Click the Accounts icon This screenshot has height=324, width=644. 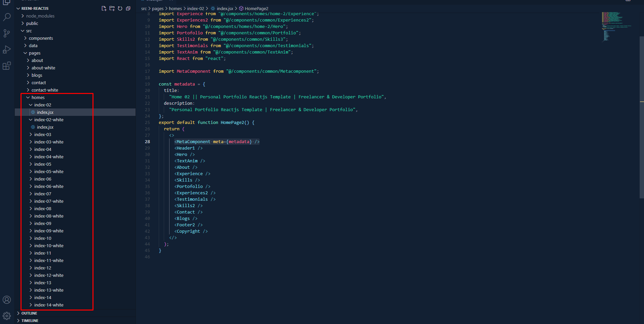point(7,300)
